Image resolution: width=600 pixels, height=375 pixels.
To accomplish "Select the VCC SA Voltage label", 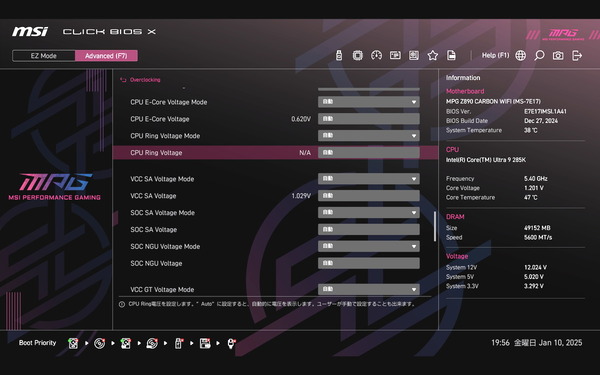I will coord(153,196).
